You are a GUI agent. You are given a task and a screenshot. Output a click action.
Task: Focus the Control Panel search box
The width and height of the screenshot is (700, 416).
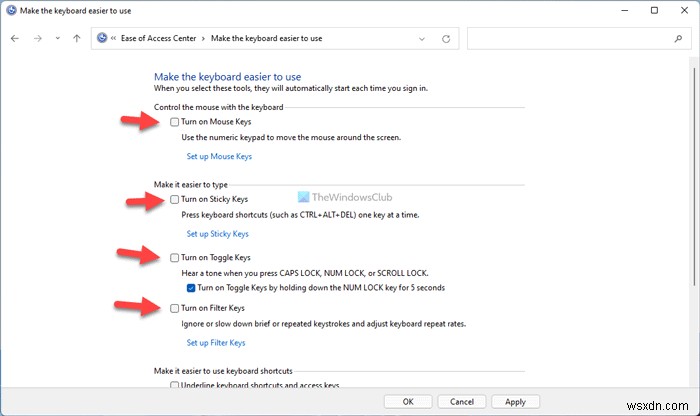point(579,38)
